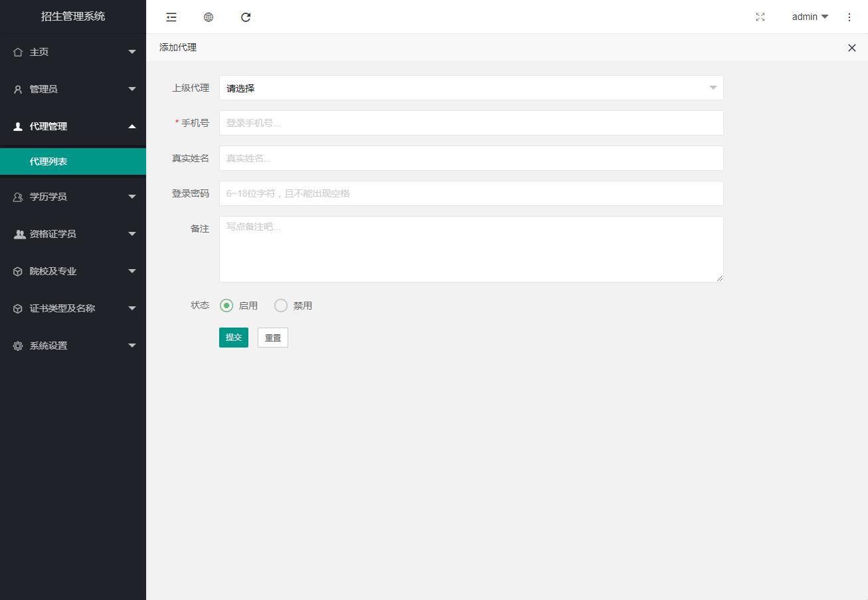Screen dimensions: 868x600
Task: Open the 代理列表 menu item
Action: click(x=48, y=161)
